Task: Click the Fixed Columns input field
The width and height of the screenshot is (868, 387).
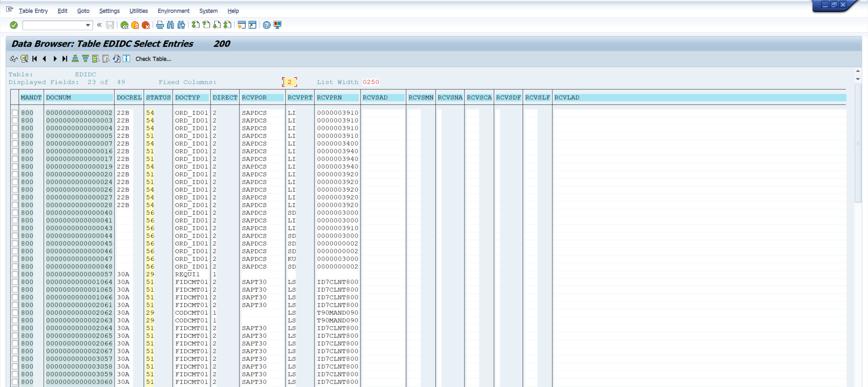Action: 289,82
